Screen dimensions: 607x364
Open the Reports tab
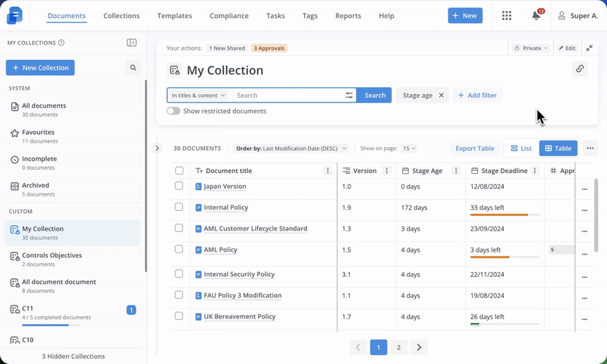pos(348,16)
